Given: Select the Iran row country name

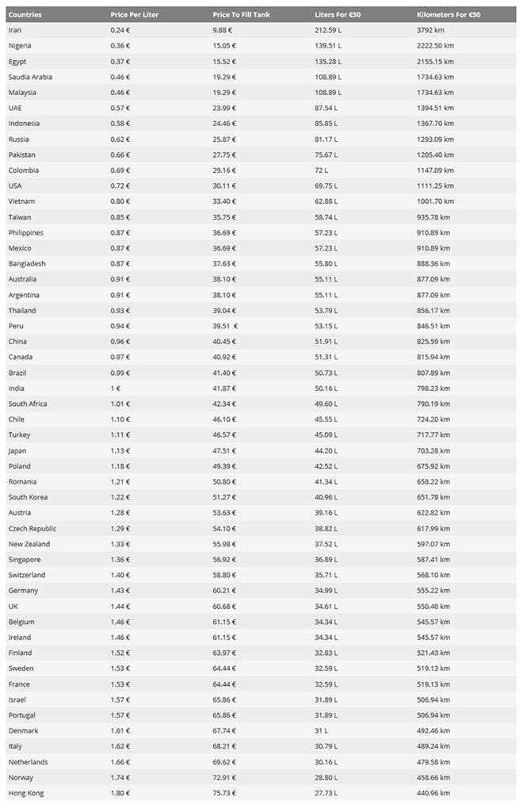Looking at the screenshot, I should 15,30.
